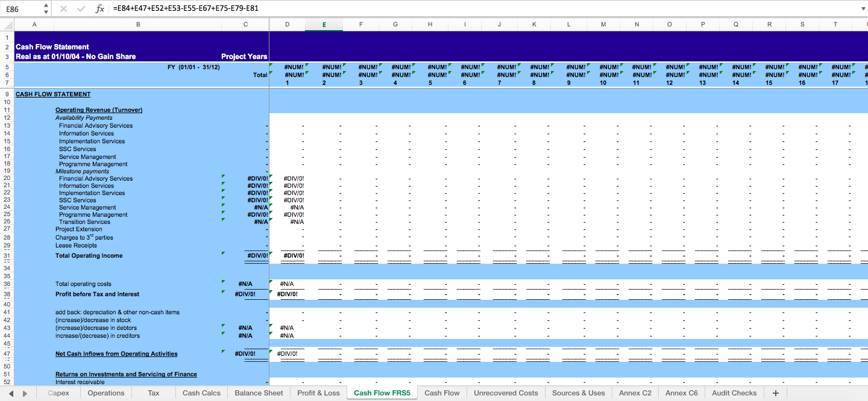The image size is (868, 401).
Task: Click the 'Total operating costs' label
Action: (x=83, y=284)
